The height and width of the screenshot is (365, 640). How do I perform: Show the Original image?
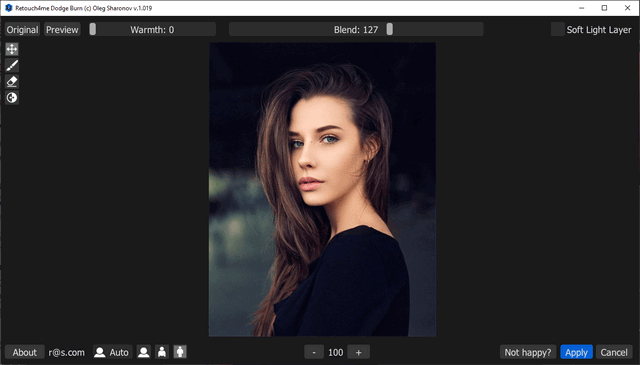(22, 29)
